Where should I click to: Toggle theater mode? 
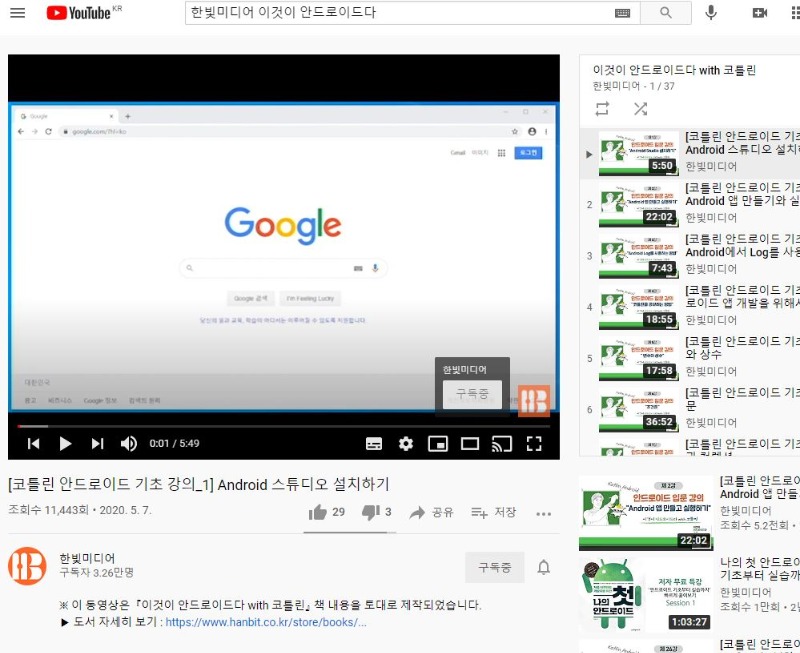click(469, 444)
